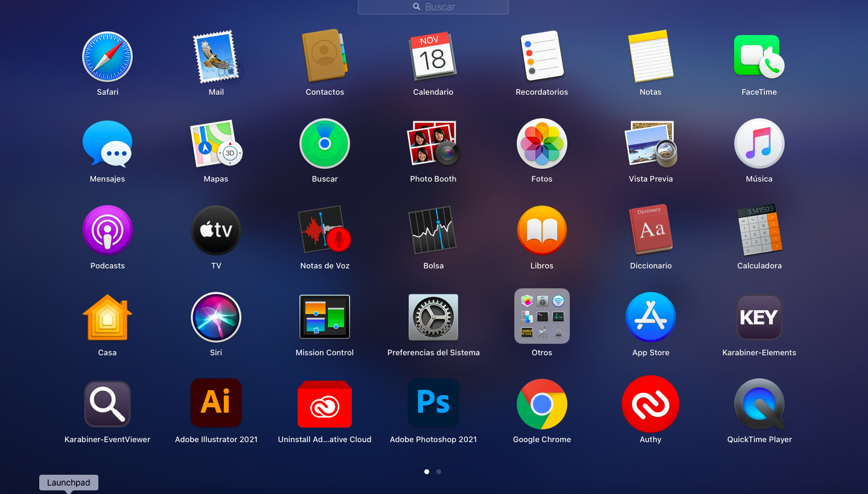Image resolution: width=868 pixels, height=494 pixels.
Task: Click the Buscar search field
Action: 433,7
